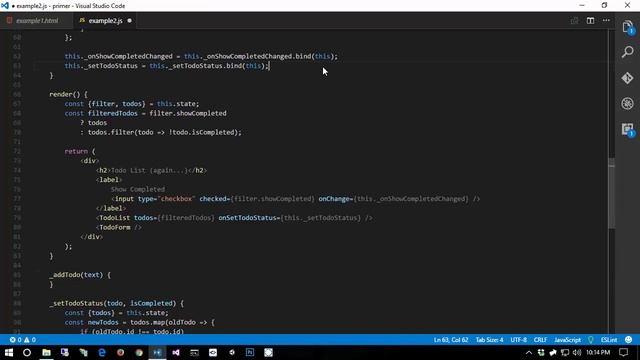Click the Open Changes icon in editor toolbar
The width and height of the screenshot is (640, 360).
click(x=574, y=20)
